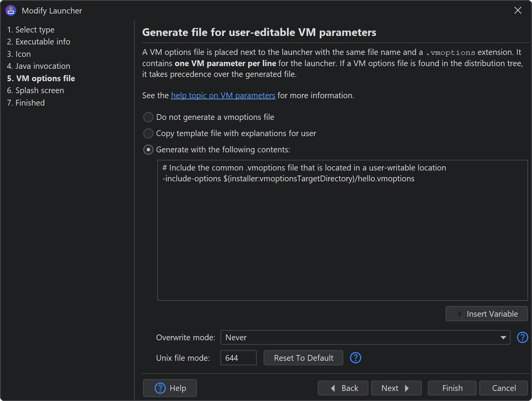The width and height of the screenshot is (532, 401).
Task: Click the Finish button
Action: coord(452,388)
